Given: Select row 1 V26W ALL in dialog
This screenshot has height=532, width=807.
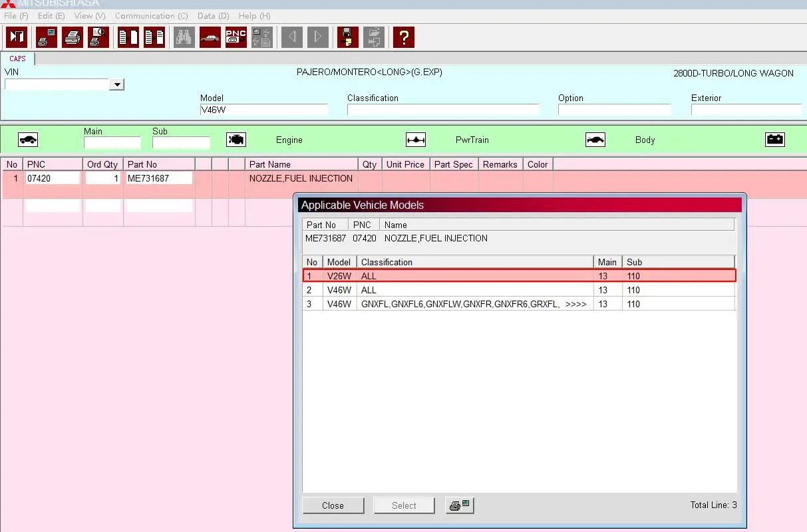Looking at the screenshot, I should tap(519, 275).
